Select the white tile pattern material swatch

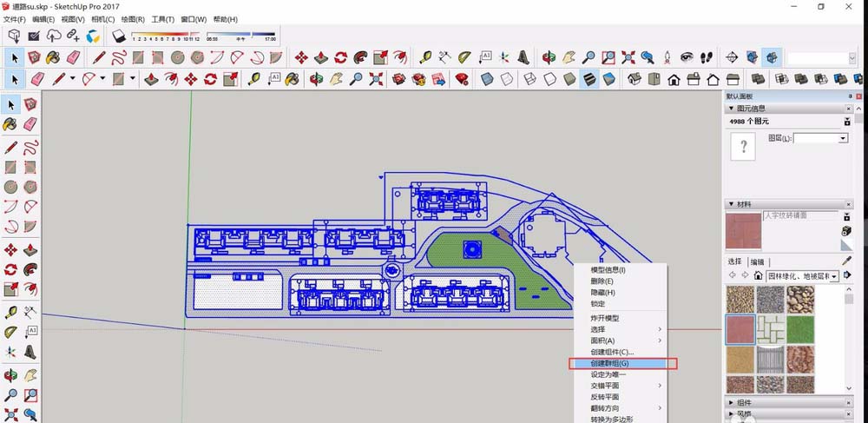tap(771, 330)
